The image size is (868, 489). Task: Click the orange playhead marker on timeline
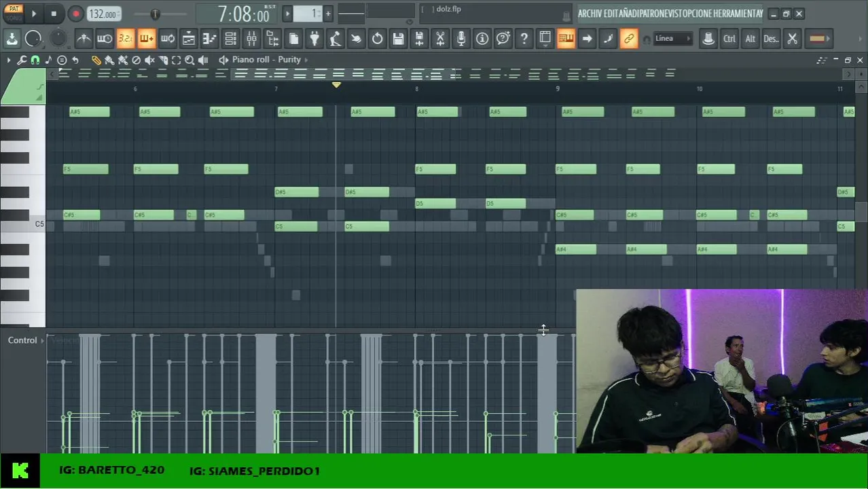(336, 85)
